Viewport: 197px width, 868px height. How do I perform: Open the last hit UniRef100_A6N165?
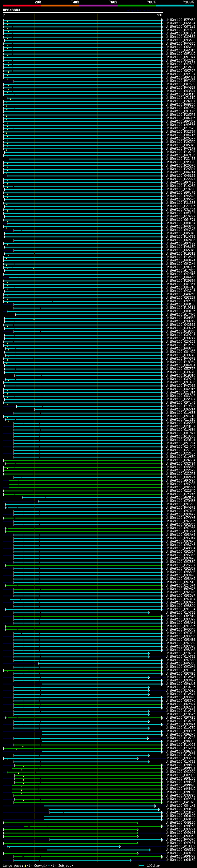coord(180,860)
